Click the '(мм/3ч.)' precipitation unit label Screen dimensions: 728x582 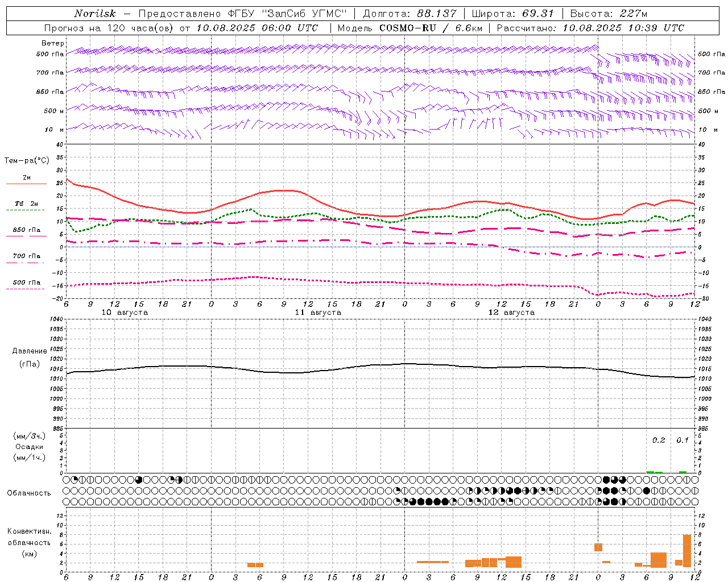pyautogui.click(x=30, y=436)
